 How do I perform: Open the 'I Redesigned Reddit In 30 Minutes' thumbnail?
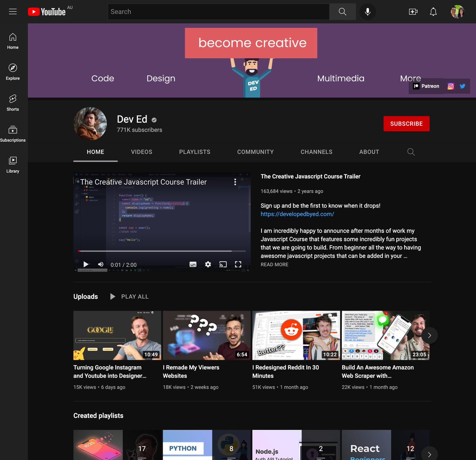(x=296, y=335)
